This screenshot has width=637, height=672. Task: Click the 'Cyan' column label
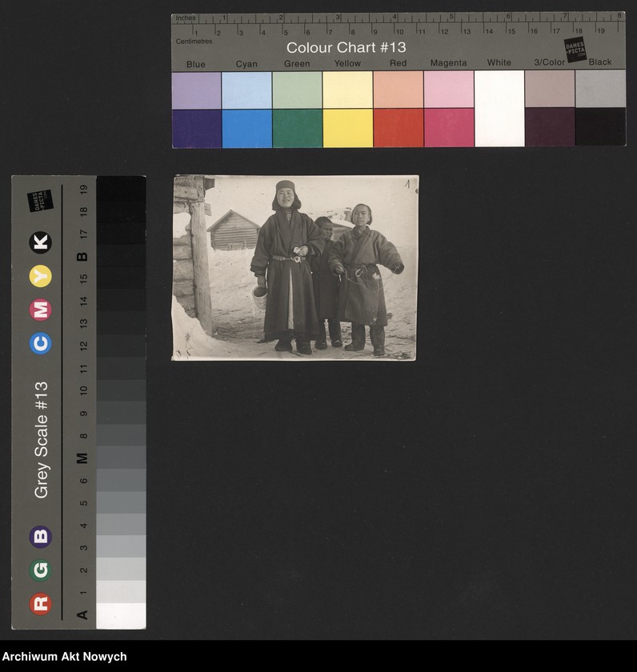[246, 64]
